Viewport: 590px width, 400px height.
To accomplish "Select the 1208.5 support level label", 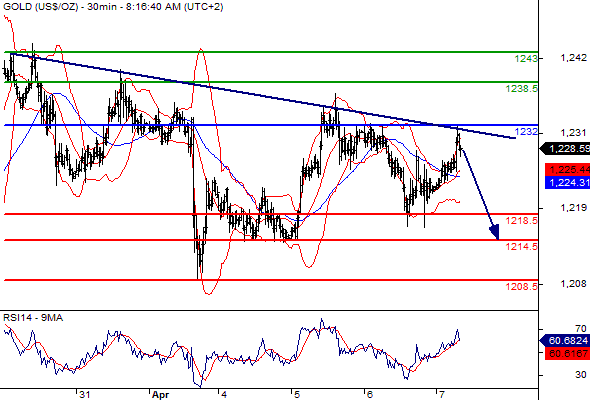I will coord(522,286).
